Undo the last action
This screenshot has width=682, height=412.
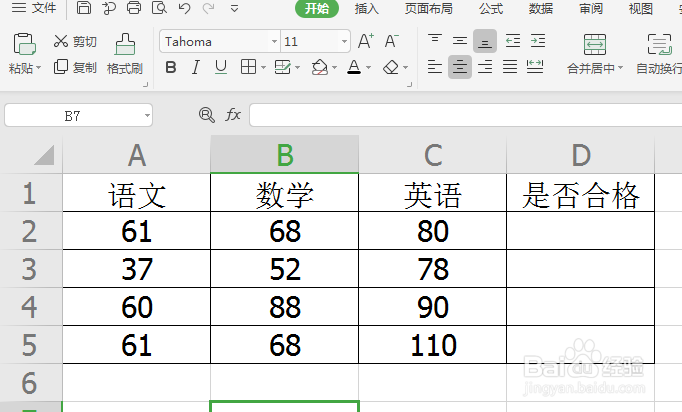click(184, 8)
